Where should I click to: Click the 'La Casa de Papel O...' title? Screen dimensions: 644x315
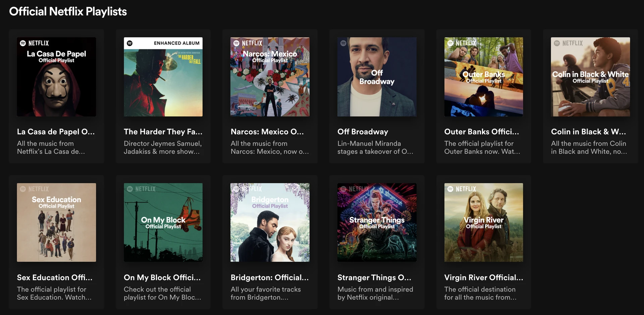tap(56, 132)
